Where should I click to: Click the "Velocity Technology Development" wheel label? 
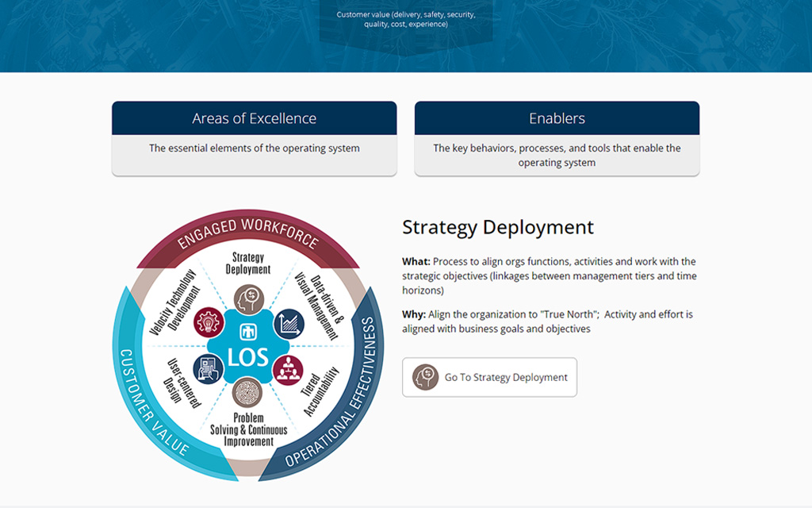pos(174,302)
